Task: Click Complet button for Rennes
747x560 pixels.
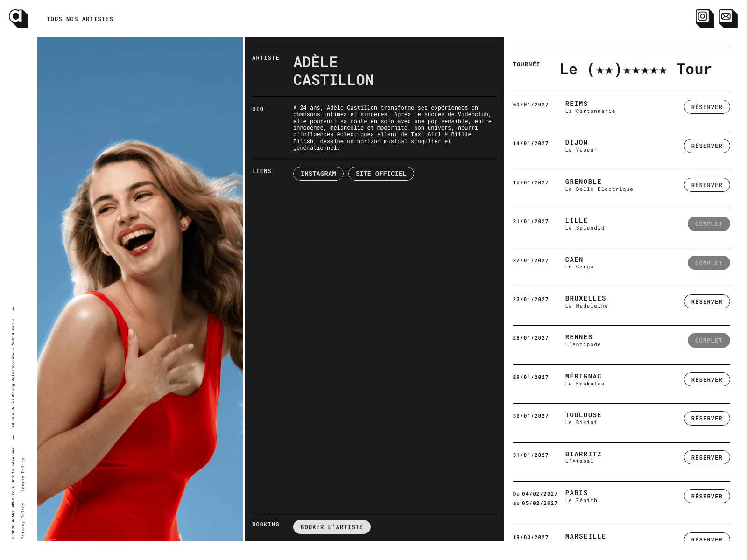Action: [709, 340]
